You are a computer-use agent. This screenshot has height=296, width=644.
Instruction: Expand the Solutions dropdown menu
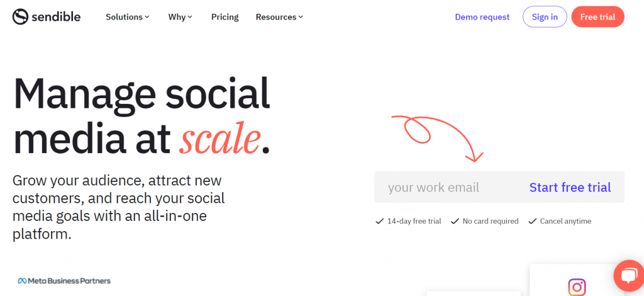(127, 17)
